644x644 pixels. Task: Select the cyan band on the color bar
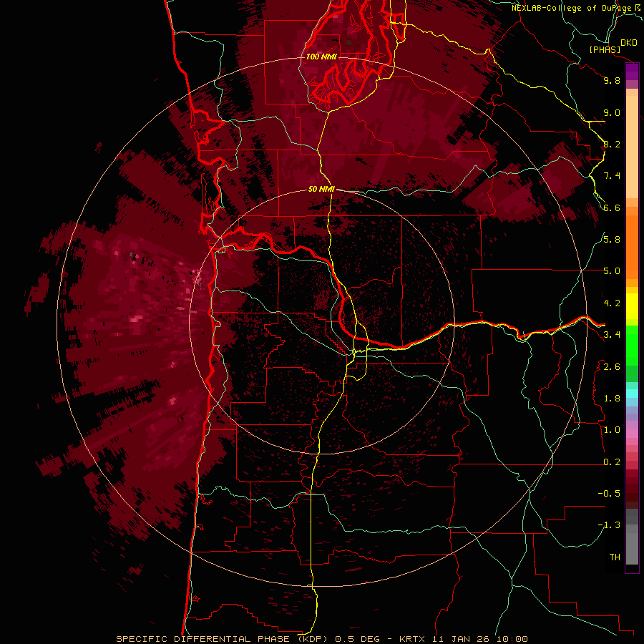tap(632, 394)
